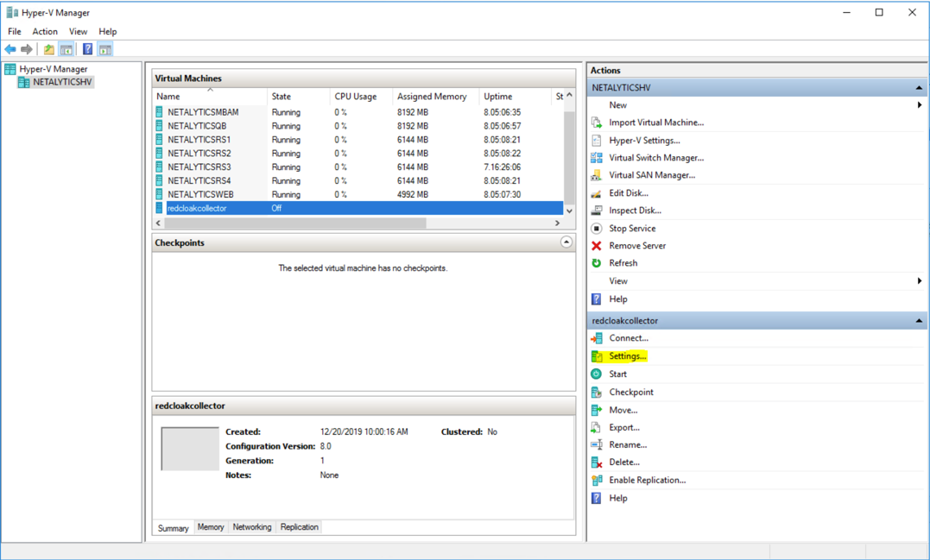Viewport: 930px width, 560px height.
Task: Click the Rename action icon
Action: point(597,445)
